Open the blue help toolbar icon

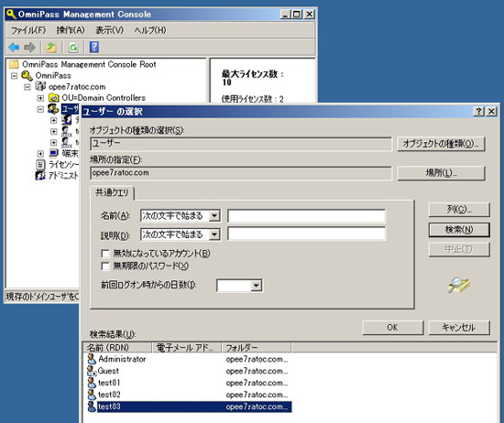click(94, 48)
